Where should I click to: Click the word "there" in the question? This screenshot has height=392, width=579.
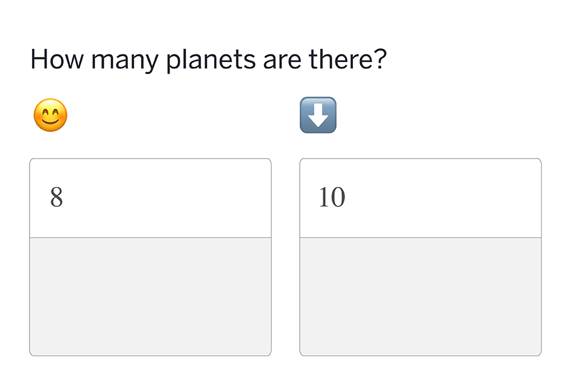pos(337,59)
